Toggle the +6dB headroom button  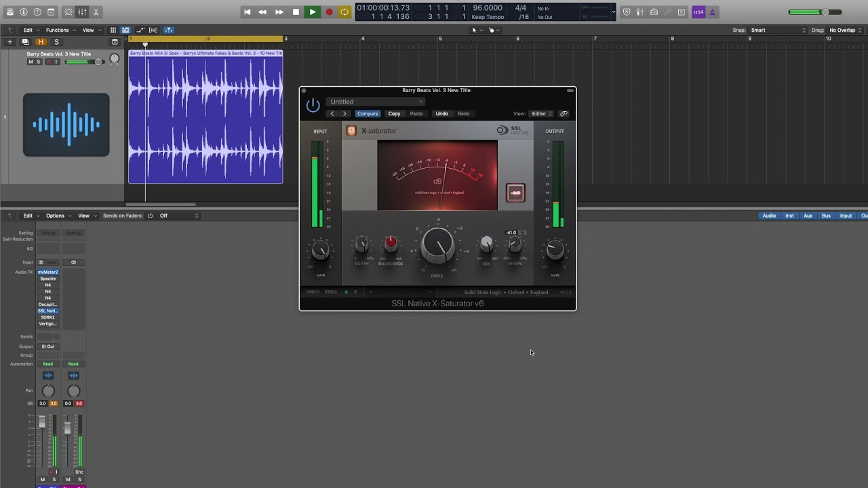pos(515,192)
